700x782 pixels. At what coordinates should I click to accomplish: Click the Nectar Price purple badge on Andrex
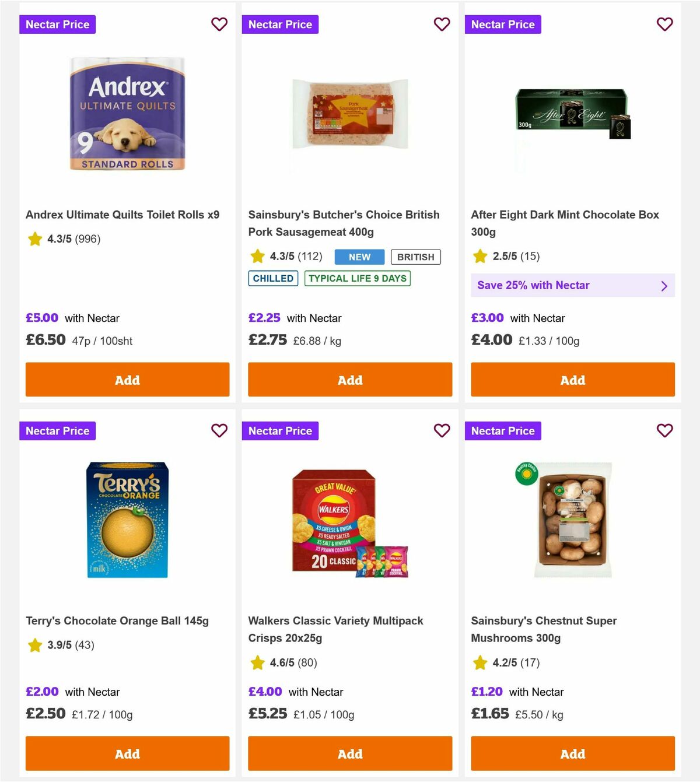tap(57, 24)
